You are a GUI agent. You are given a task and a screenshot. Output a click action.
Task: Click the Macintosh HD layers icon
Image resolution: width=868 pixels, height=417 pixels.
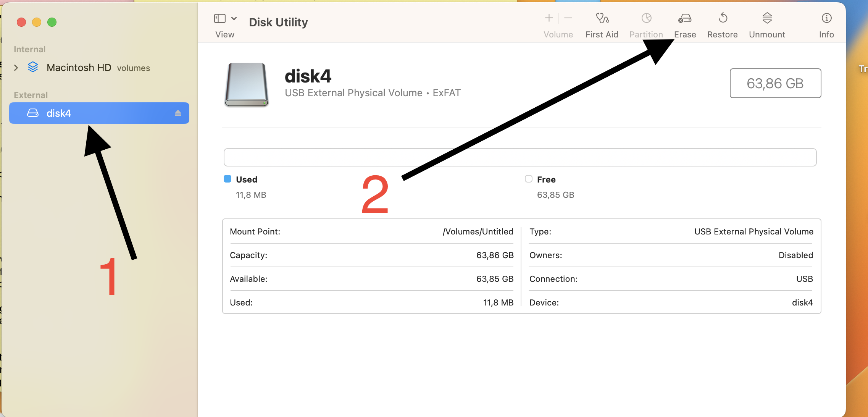[x=33, y=67]
